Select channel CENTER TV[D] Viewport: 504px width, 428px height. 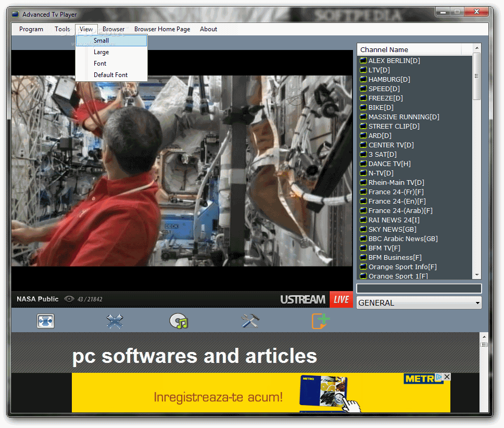pos(391,145)
